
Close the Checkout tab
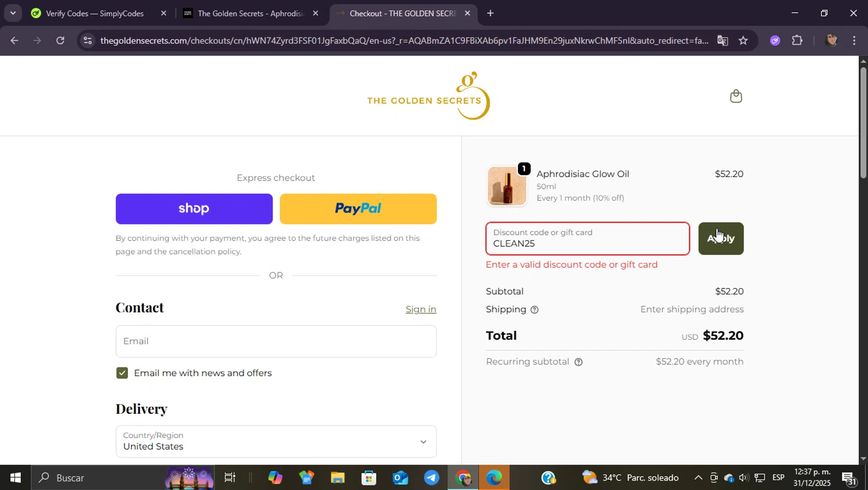(467, 13)
